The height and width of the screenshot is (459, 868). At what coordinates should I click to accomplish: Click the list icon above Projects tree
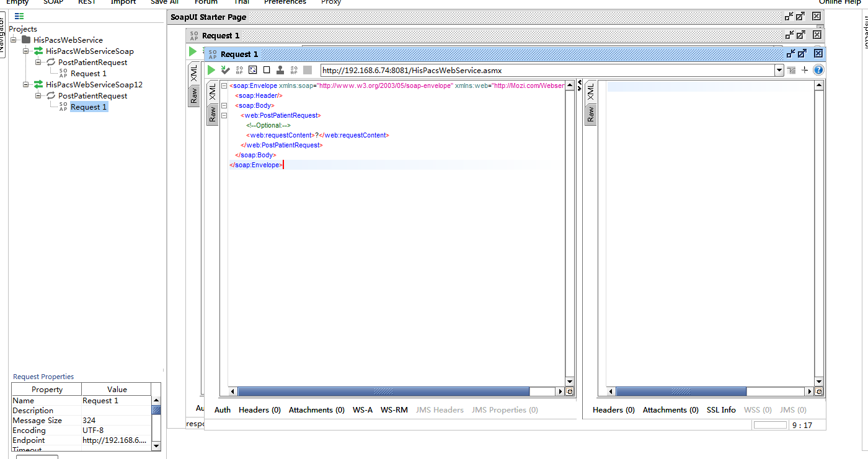click(x=20, y=16)
